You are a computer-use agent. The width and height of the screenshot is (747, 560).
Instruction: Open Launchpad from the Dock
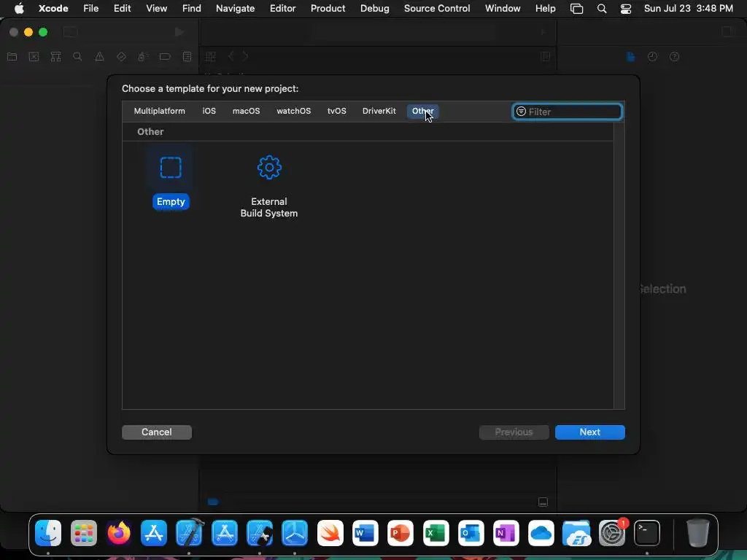[83, 533]
